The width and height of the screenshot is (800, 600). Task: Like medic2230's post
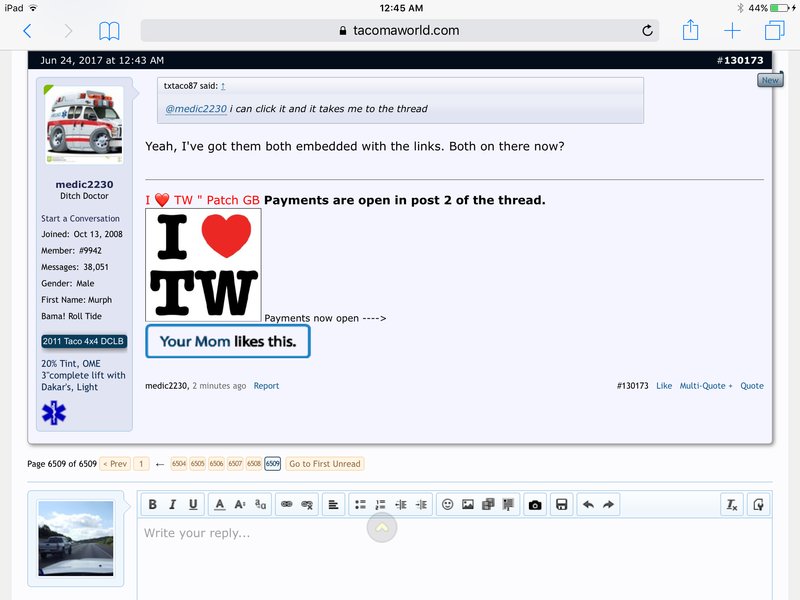[x=664, y=386]
